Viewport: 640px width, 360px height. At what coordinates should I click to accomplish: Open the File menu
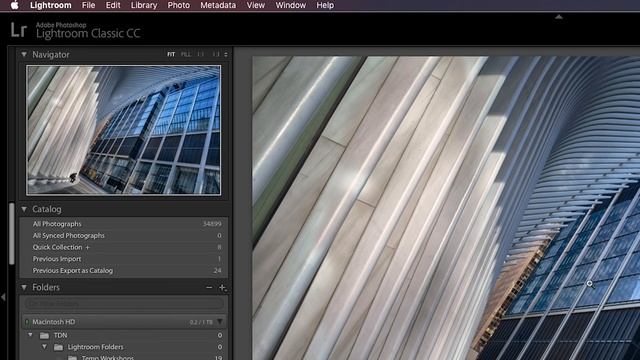coord(88,5)
